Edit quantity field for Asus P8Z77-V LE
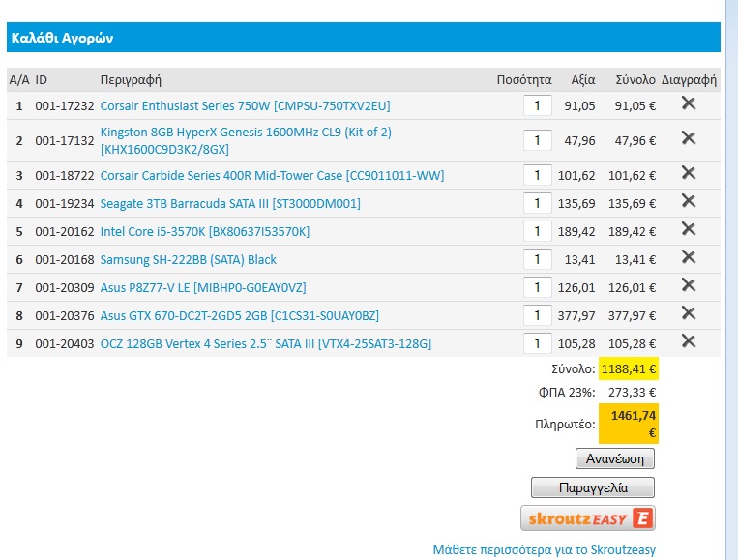 click(x=538, y=287)
